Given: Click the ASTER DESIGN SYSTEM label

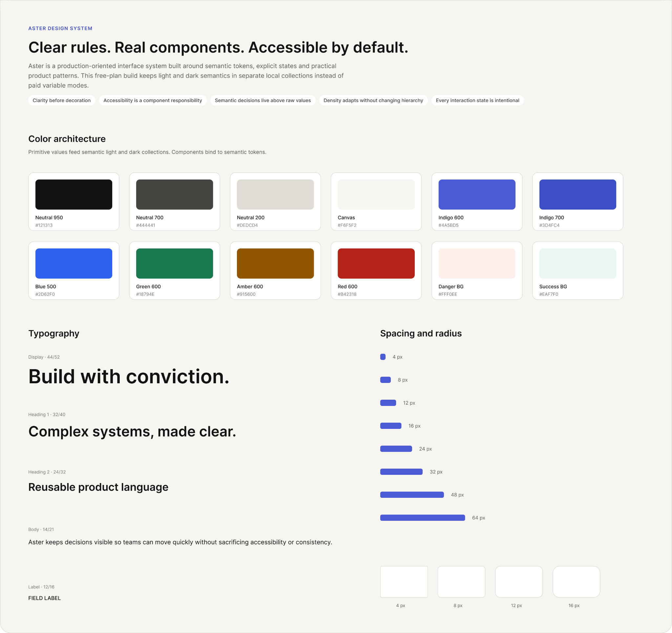Looking at the screenshot, I should point(60,29).
